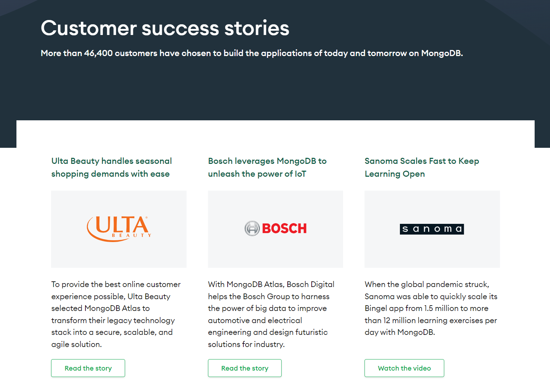Click the Ulta Beauty description paragraph
Screen dimensions: 550x392
tap(116, 314)
